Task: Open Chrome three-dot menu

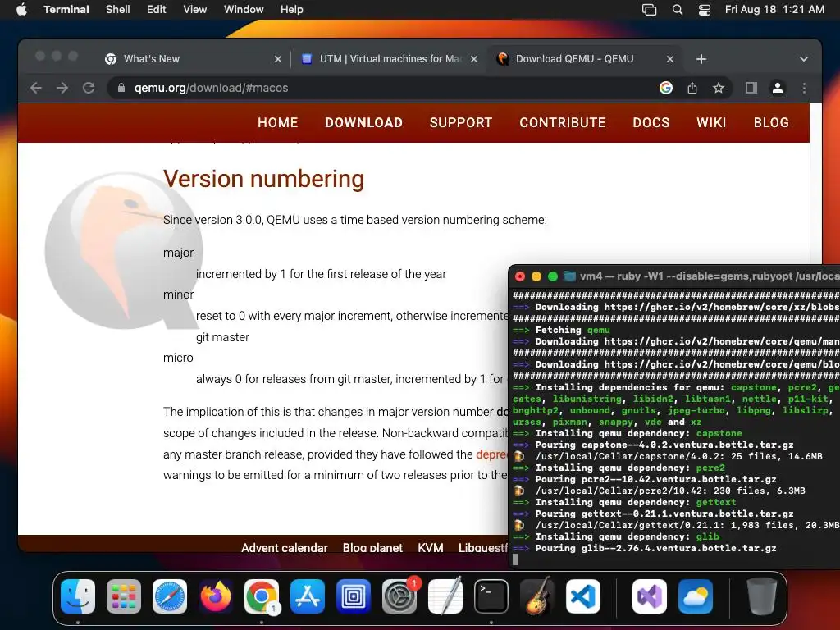Action: [804, 88]
